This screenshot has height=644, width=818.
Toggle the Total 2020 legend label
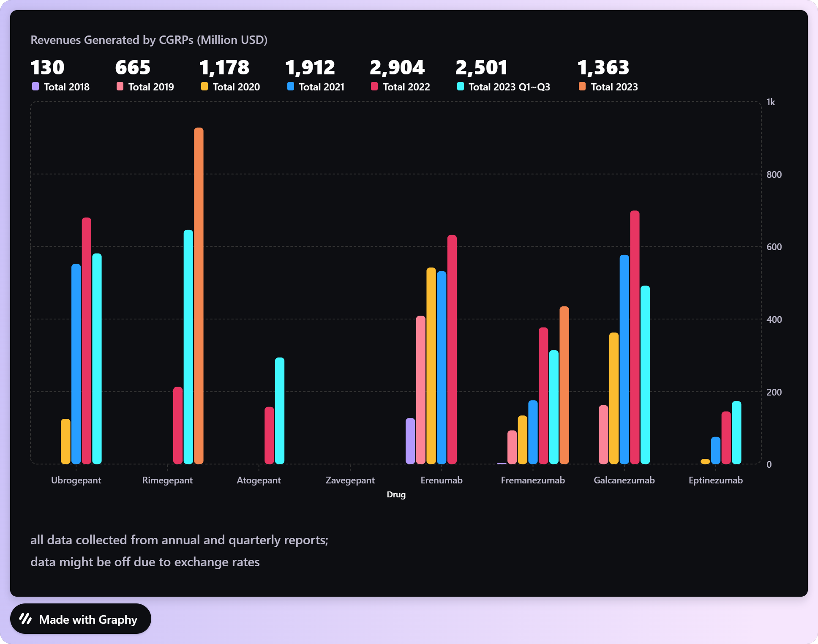pos(236,87)
